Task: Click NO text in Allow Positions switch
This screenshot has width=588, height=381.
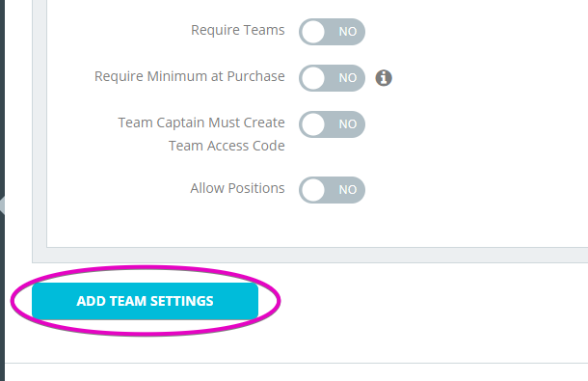Action: click(348, 190)
